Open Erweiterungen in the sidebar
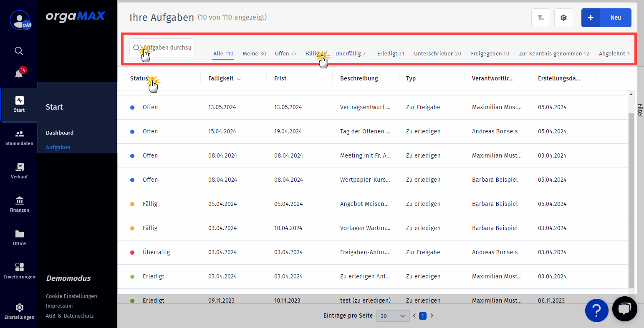This screenshot has height=328, width=644. (x=19, y=271)
